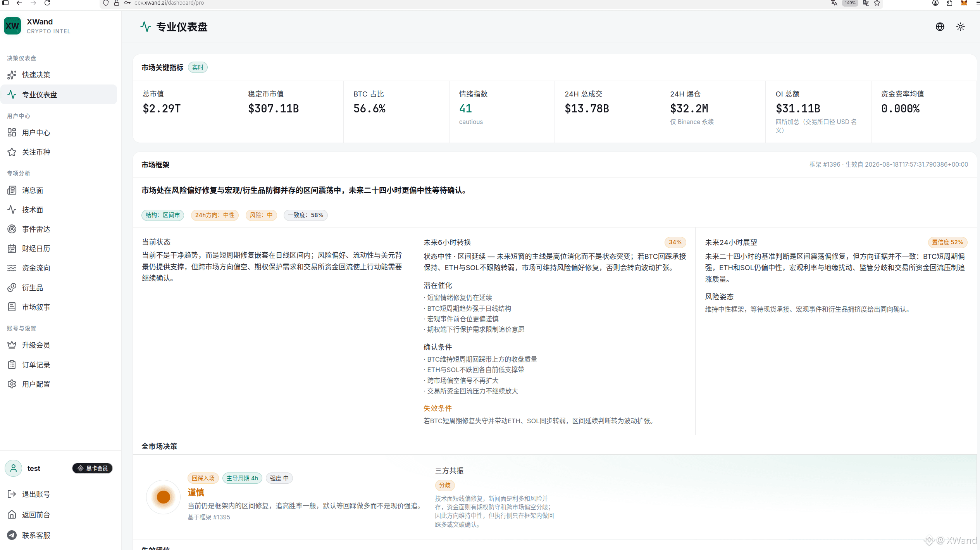Click the 24H 总成交 $13.78B value
Screen dimensions: 980x550
(587, 109)
